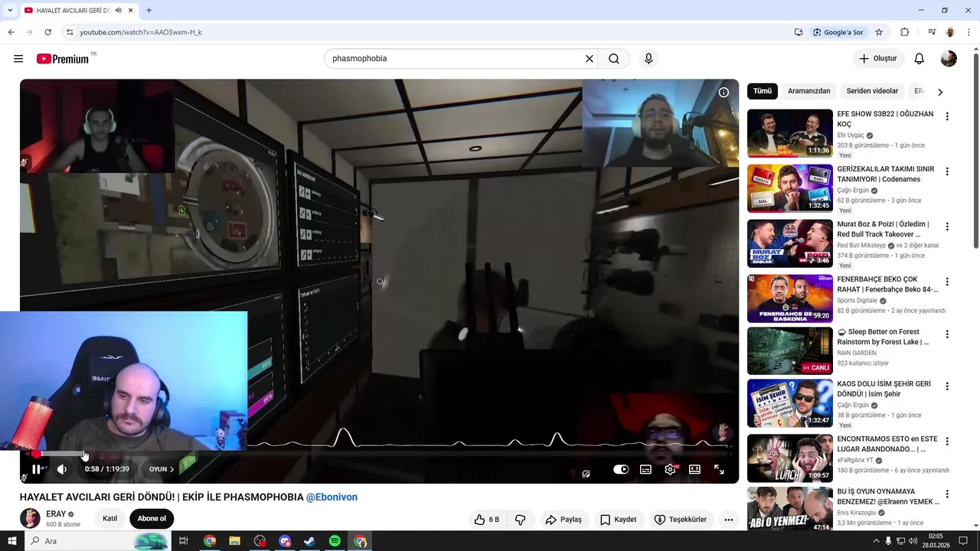
Task: Open Steam from the taskbar
Action: [309, 541]
